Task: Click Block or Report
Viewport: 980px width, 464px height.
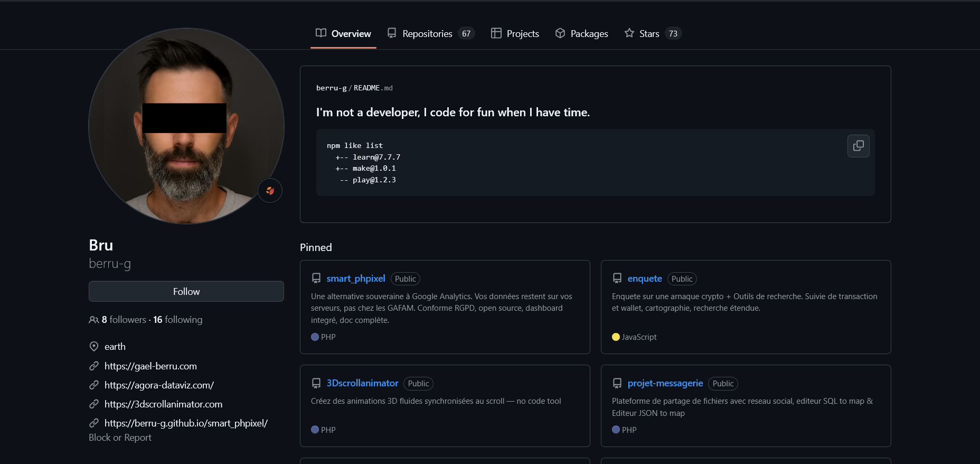Action: (x=120, y=438)
